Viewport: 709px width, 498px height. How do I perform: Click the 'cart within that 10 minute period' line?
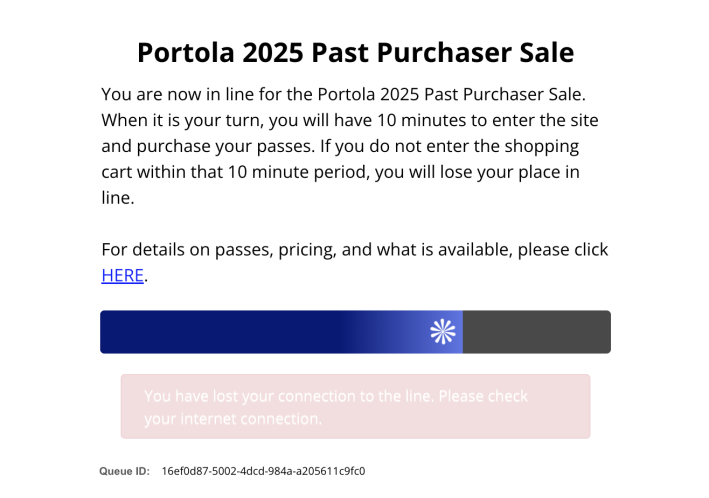coord(340,172)
